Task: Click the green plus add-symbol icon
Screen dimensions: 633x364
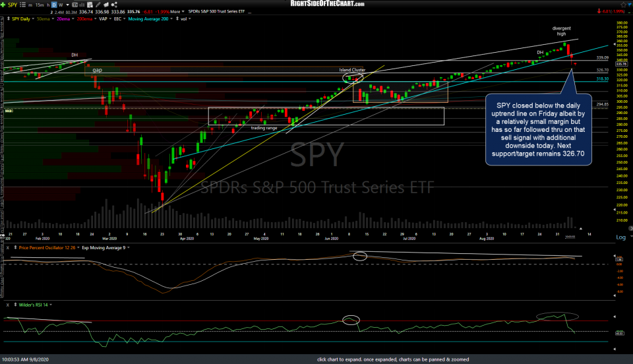Action: coord(3,5)
